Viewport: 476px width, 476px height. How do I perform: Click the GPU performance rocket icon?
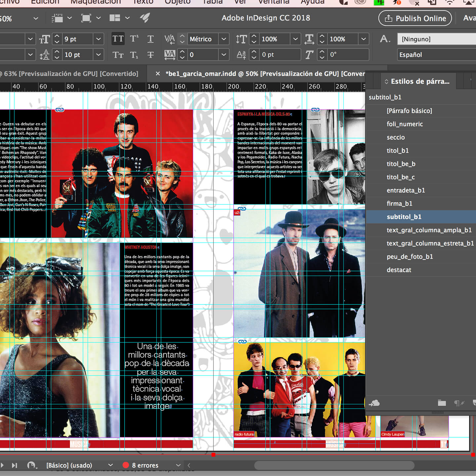[145, 18]
